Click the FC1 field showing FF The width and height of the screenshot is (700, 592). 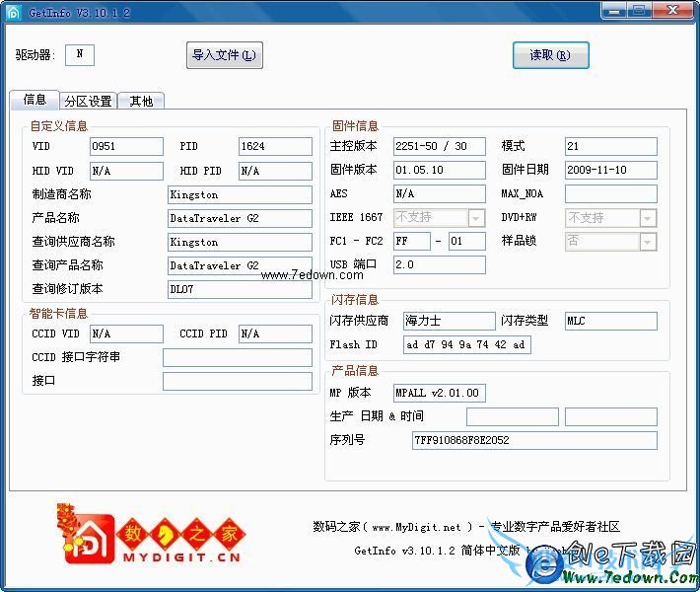click(411, 242)
